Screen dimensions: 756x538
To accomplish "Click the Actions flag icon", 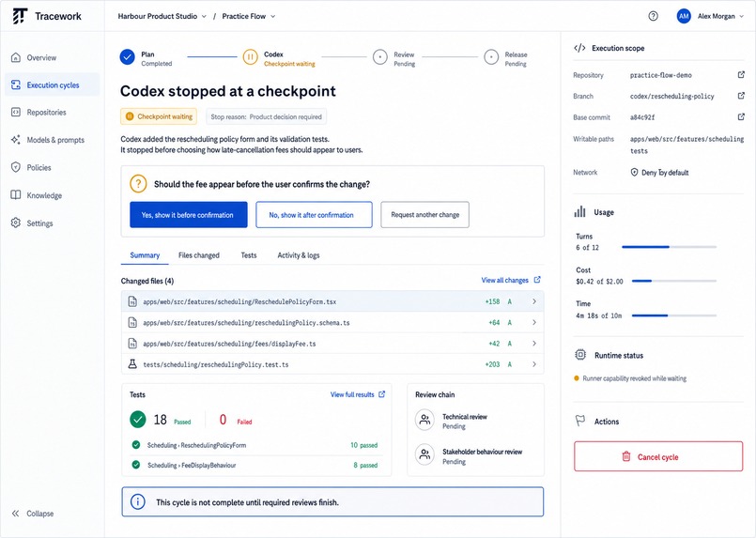I will click(580, 421).
